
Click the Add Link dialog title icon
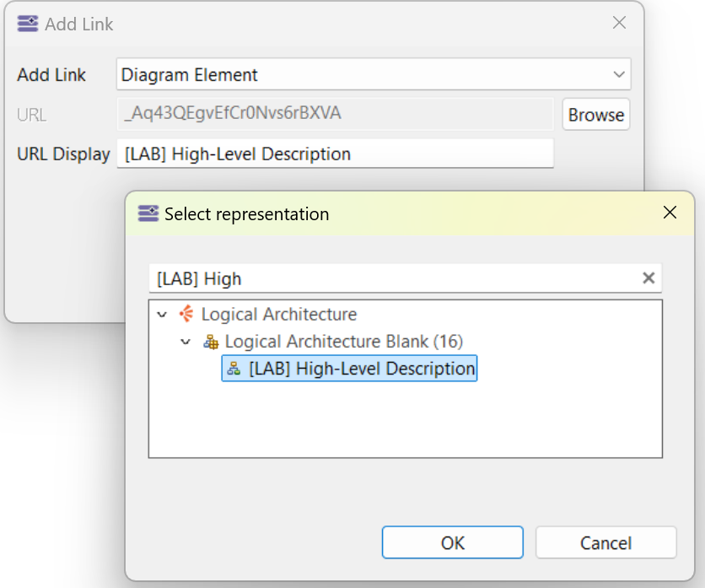[x=28, y=24]
